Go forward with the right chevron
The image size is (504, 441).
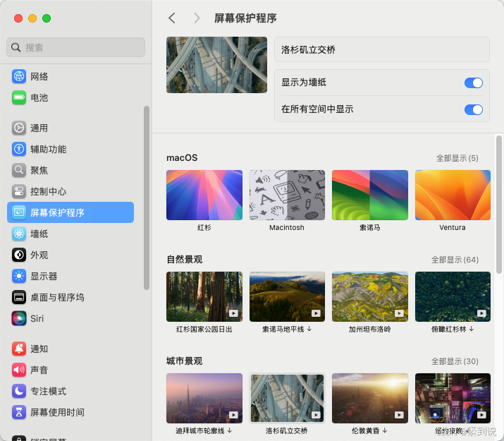point(197,18)
